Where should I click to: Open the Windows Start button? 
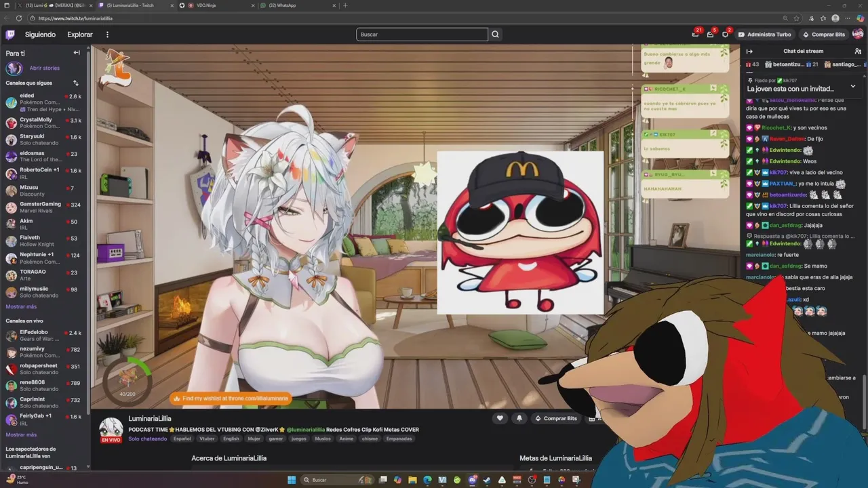[292, 480]
